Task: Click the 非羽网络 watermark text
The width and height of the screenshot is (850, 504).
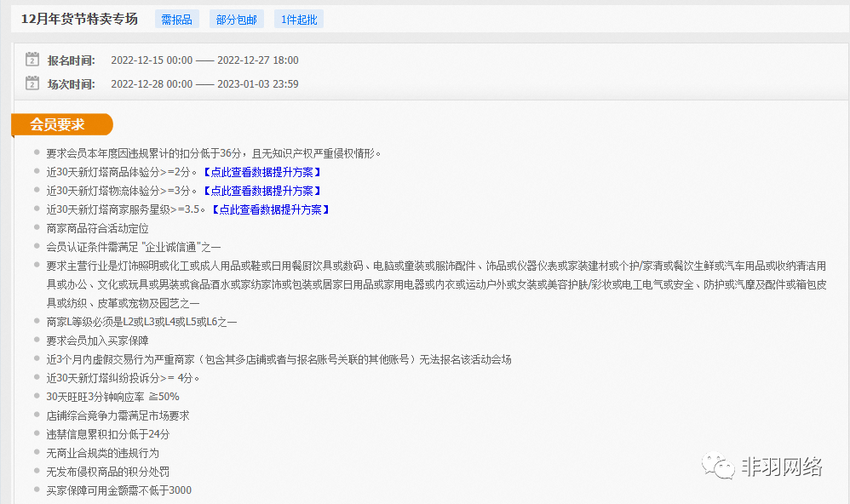Action: [781, 467]
